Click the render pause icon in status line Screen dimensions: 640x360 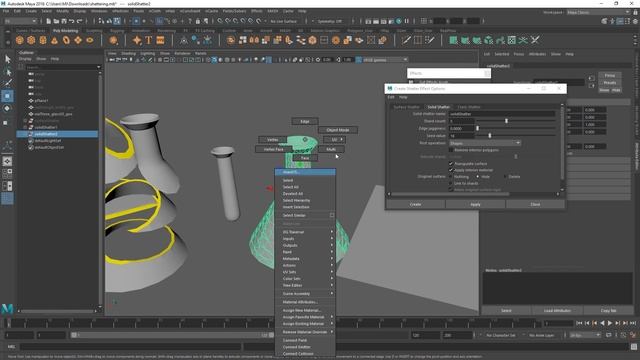407,21
